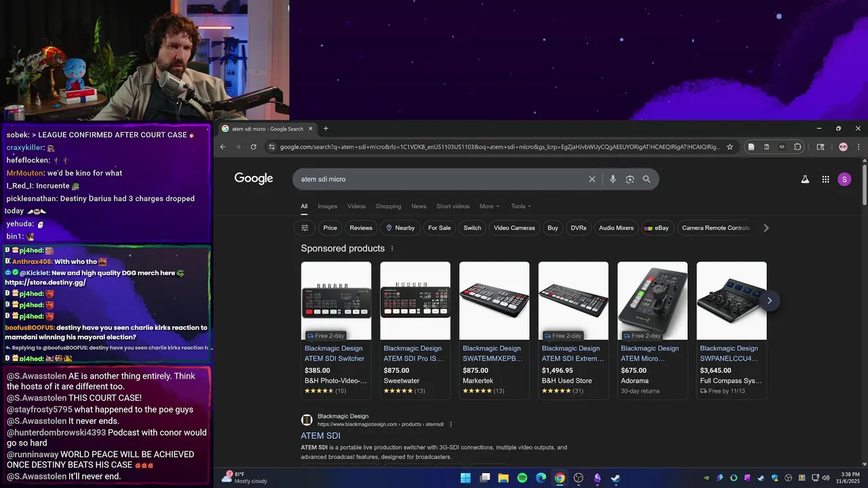Bookmark this page with the star icon
Screen dimensions: 868x488
click(x=730, y=147)
